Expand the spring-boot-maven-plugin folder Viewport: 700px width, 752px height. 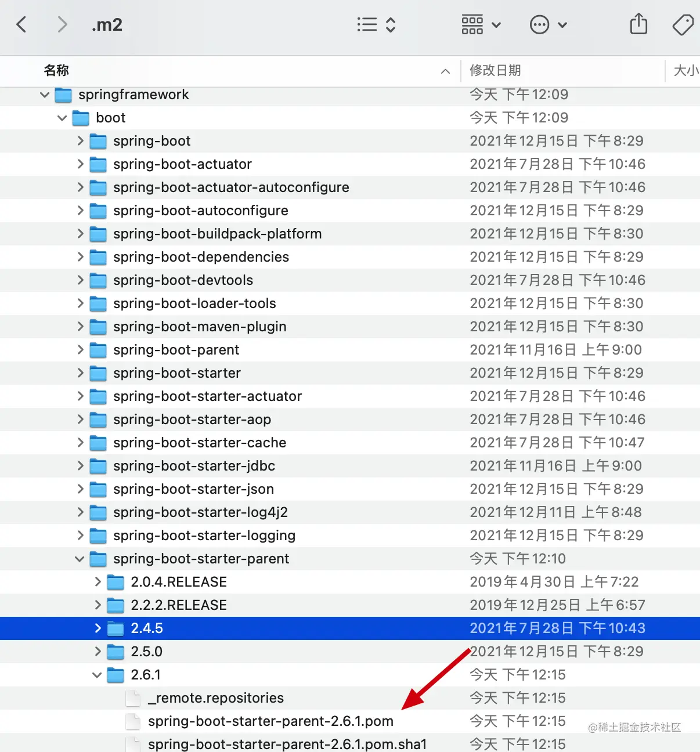click(80, 327)
